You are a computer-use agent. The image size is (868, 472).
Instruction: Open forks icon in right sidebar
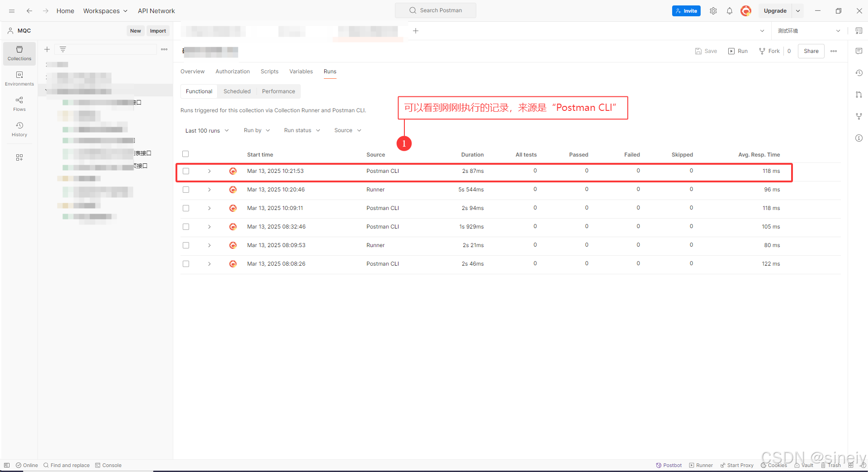(859, 116)
